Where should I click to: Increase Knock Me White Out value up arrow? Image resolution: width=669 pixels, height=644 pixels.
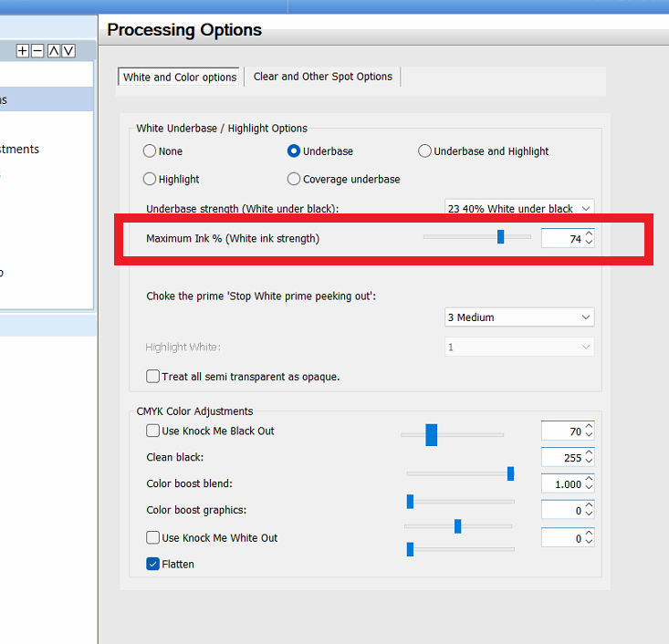pyautogui.click(x=590, y=533)
